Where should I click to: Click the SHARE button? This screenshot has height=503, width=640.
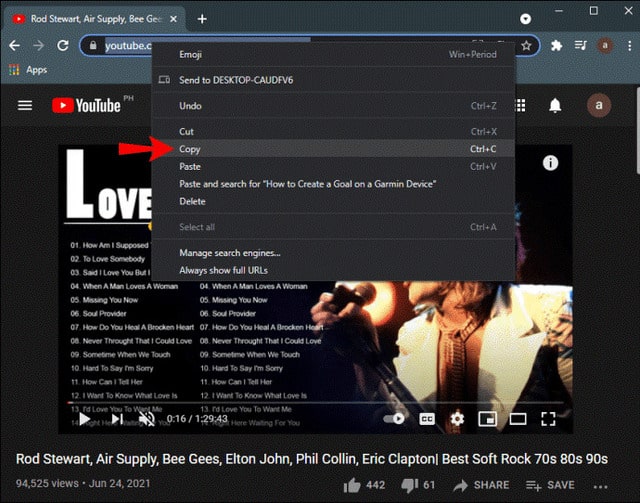tap(481, 485)
